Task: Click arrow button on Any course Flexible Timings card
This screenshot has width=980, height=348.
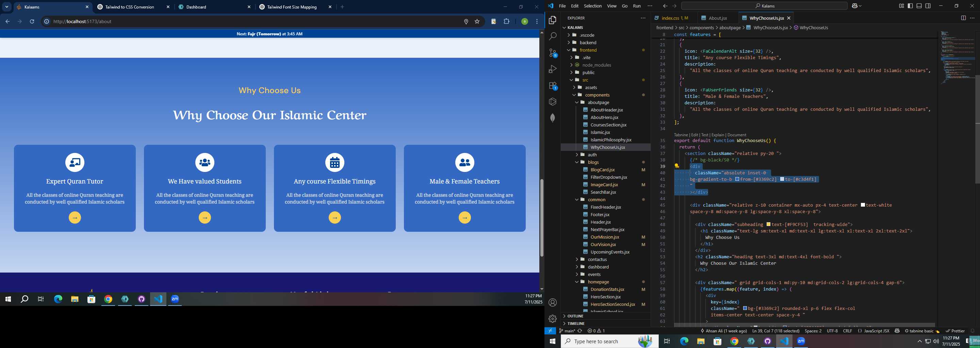Action: coord(334,217)
